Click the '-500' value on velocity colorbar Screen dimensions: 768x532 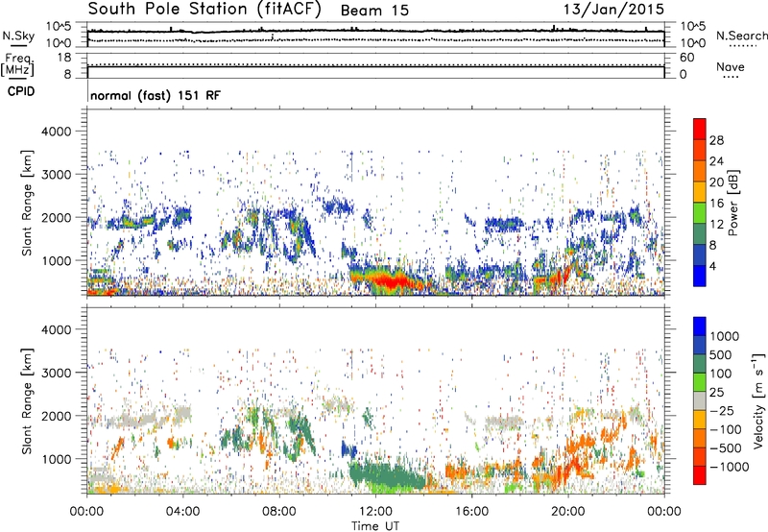pyautogui.click(x=726, y=448)
